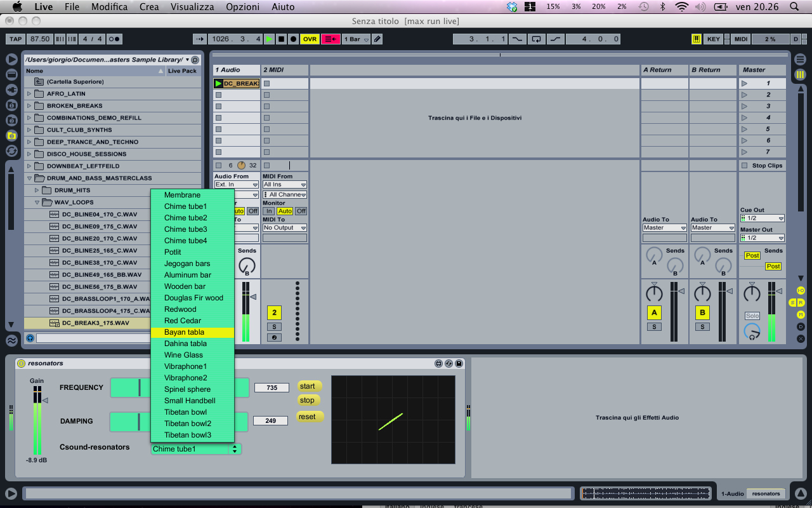The height and width of the screenshot is (508, 812).
Task: Toggle Draw Mode pencil icon
Action: 377,39
